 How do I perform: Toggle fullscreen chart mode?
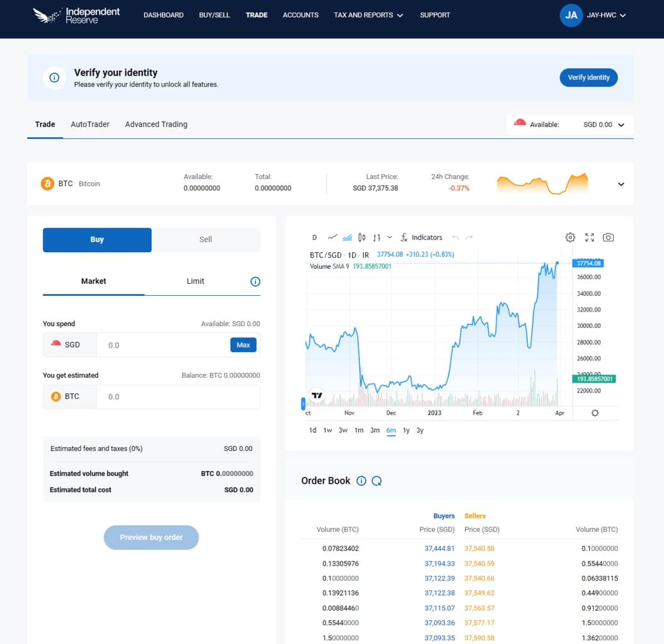pos(589,237)
